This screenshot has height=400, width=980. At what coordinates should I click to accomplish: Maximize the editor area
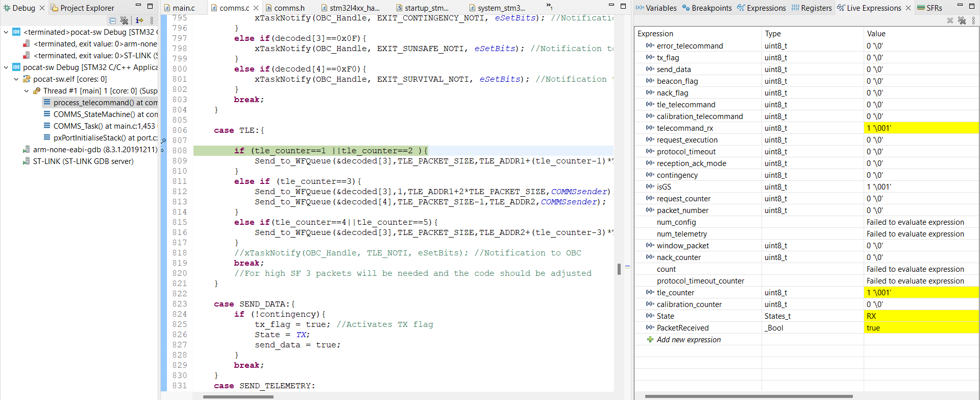(623, 6)
